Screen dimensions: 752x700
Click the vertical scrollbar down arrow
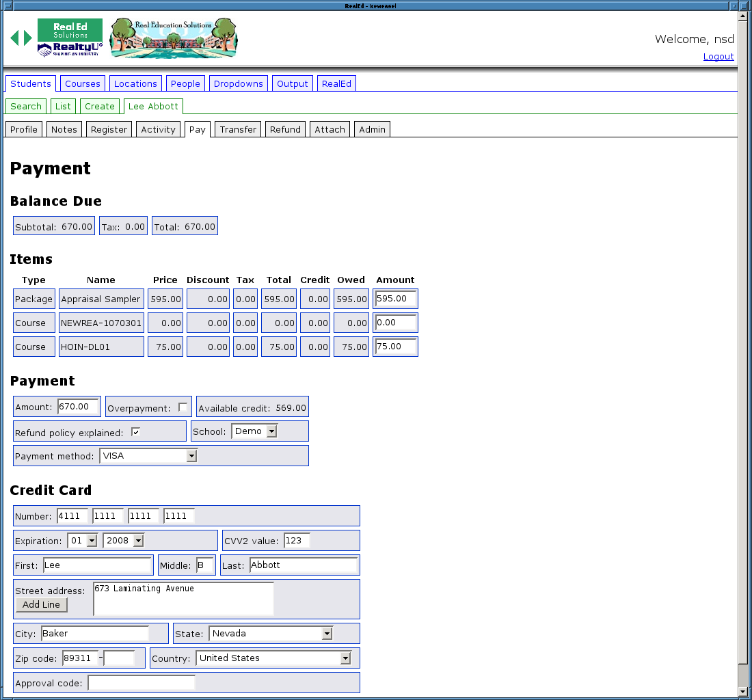[743, 692]
